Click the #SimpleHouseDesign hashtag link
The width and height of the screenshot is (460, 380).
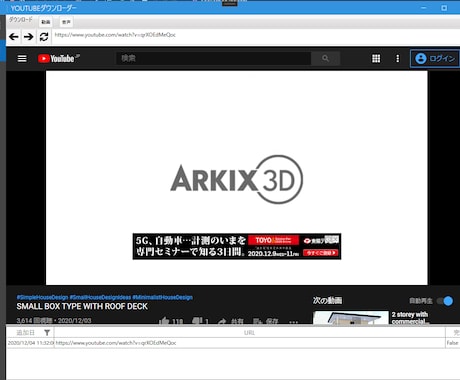[x=42, y=297]
